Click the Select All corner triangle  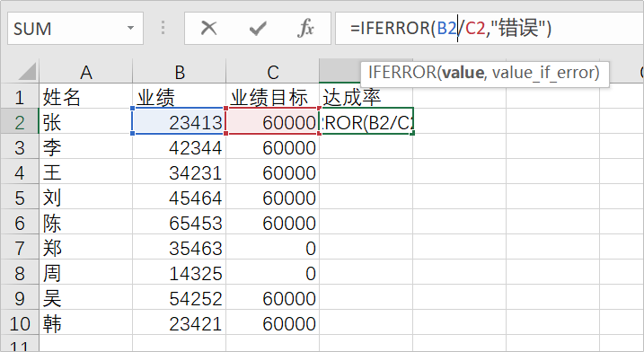[27, 73]
